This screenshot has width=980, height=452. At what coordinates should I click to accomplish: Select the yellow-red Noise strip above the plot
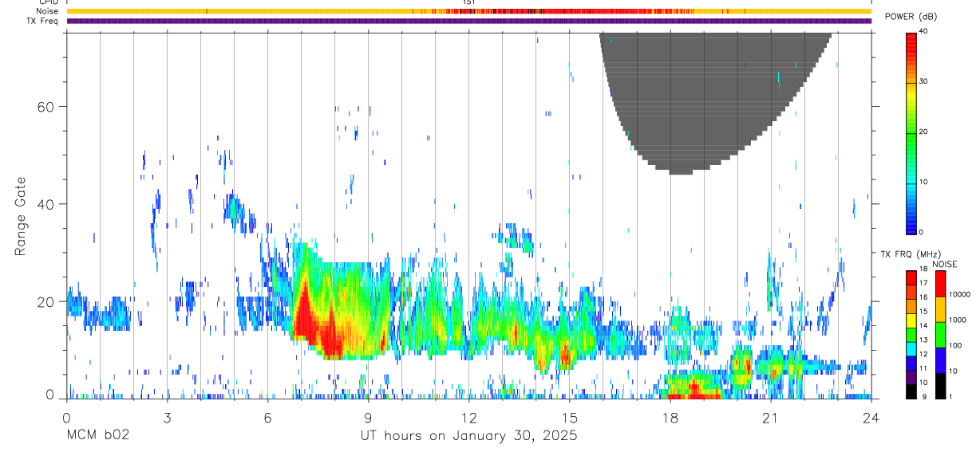point(469,11)
